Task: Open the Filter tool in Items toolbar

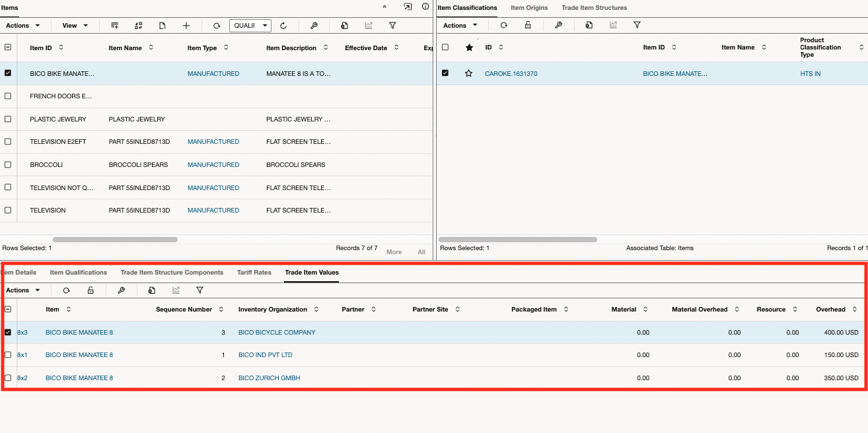Action: tap(392, 25)
